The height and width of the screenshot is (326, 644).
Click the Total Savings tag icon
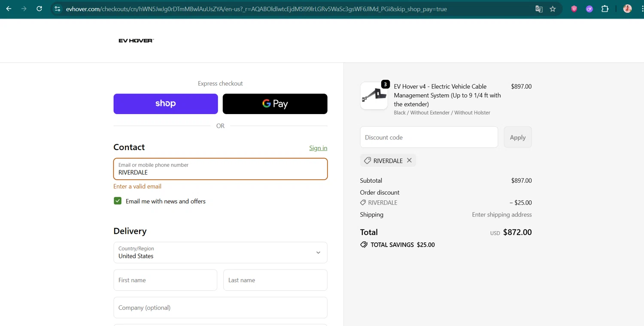pos(364,245)
